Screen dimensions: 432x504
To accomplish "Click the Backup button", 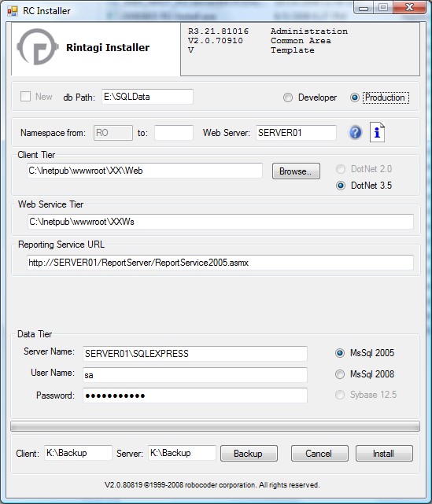I will pyautogui.click(x=249, y=453).
